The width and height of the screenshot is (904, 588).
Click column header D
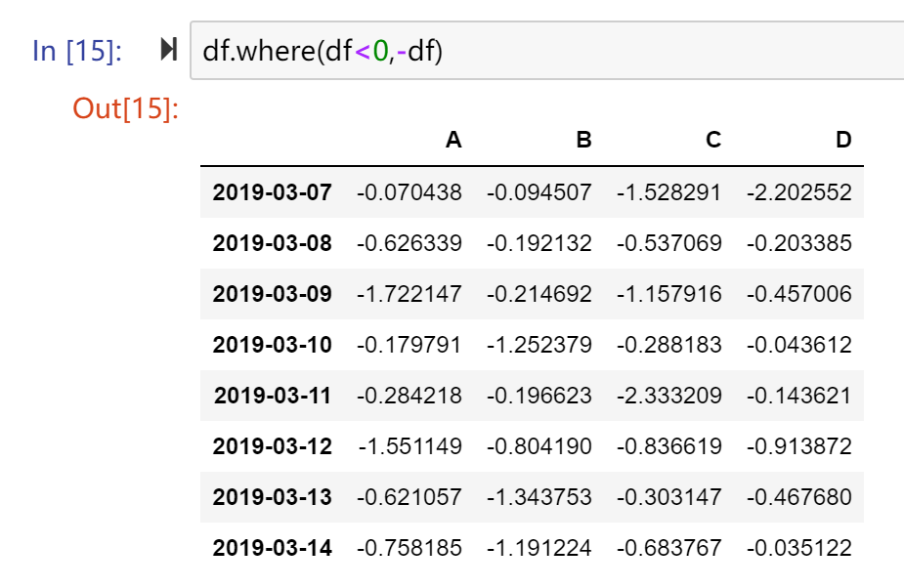[x=843, y=140]
